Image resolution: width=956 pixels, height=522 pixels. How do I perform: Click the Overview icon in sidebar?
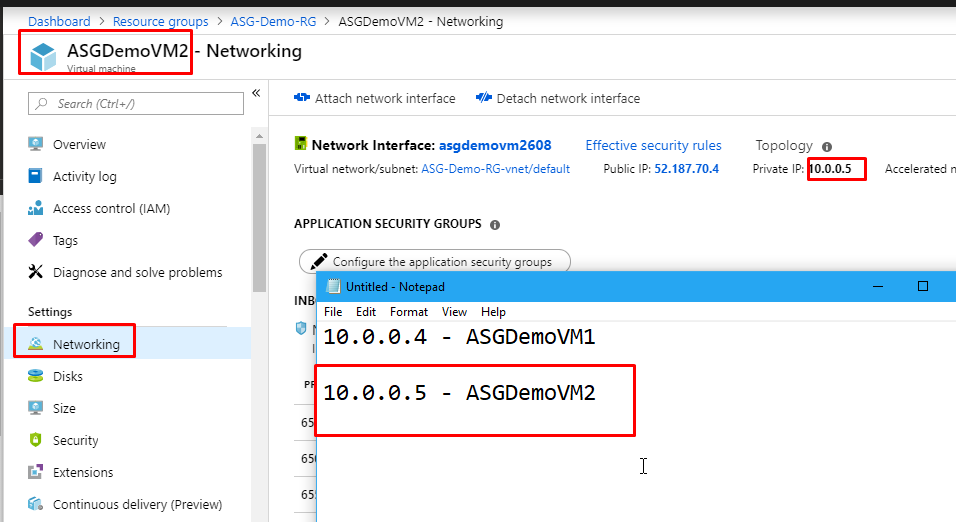pyautogui.click(x=36, y=144)
